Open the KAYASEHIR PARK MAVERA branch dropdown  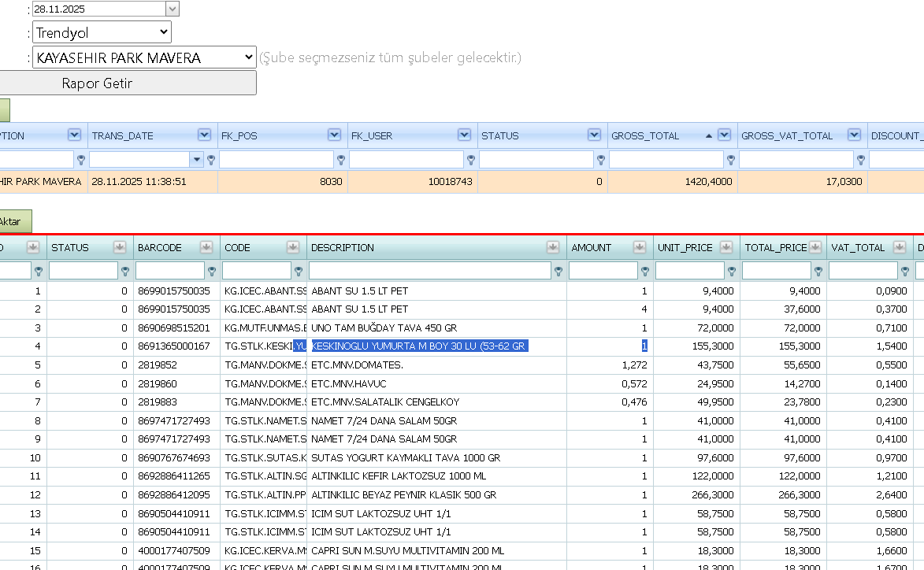pyautogui.click(x=144, y=57)
